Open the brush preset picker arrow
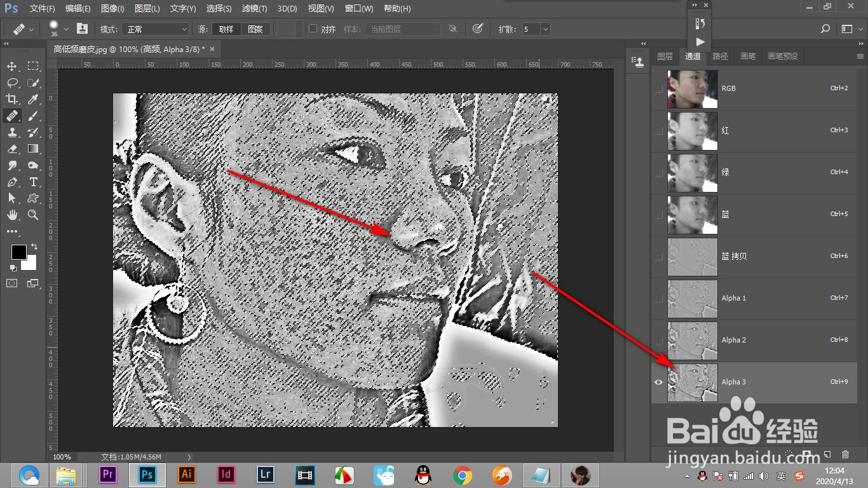Viewport: 868px width, 488px height. [67, 29]
